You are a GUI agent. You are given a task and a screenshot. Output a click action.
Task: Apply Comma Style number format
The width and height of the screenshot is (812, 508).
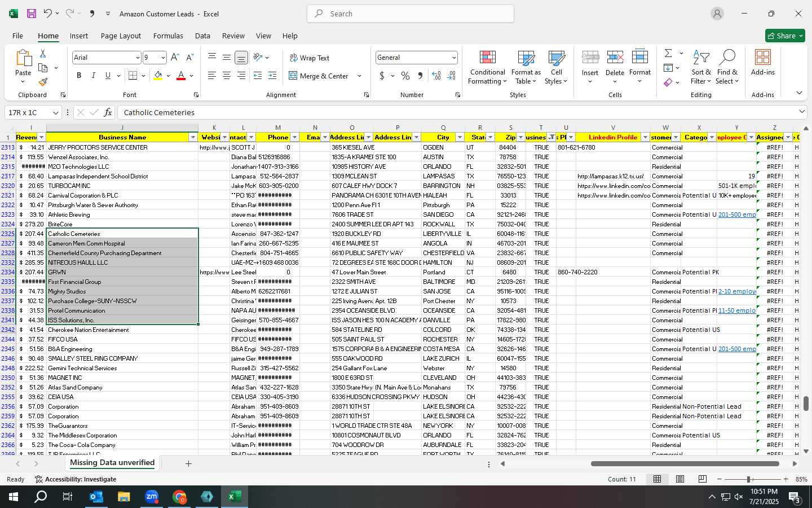[x=420, y=76]
